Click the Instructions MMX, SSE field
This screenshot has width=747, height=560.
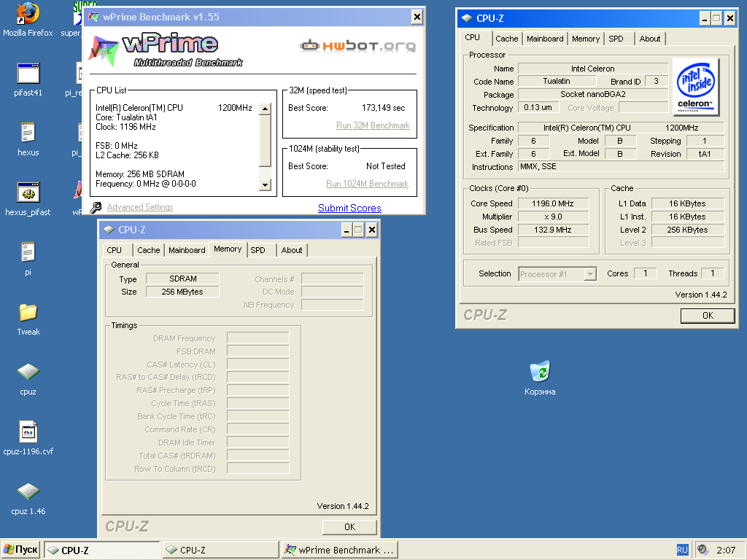click(622, 166)
